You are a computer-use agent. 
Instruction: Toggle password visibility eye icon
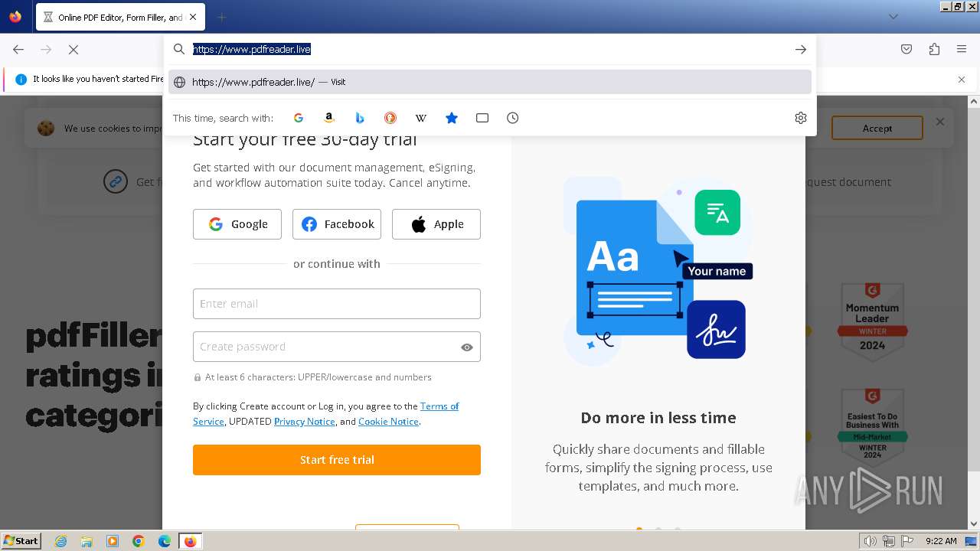click(467, 347)
